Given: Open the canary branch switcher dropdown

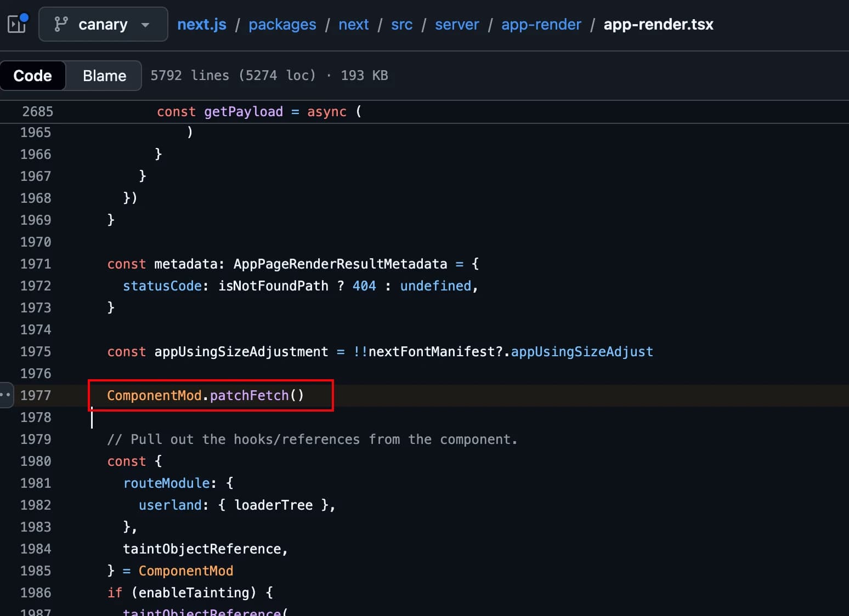Looking at the screenshot, I should pyautogui.click(x=103, y=24).
